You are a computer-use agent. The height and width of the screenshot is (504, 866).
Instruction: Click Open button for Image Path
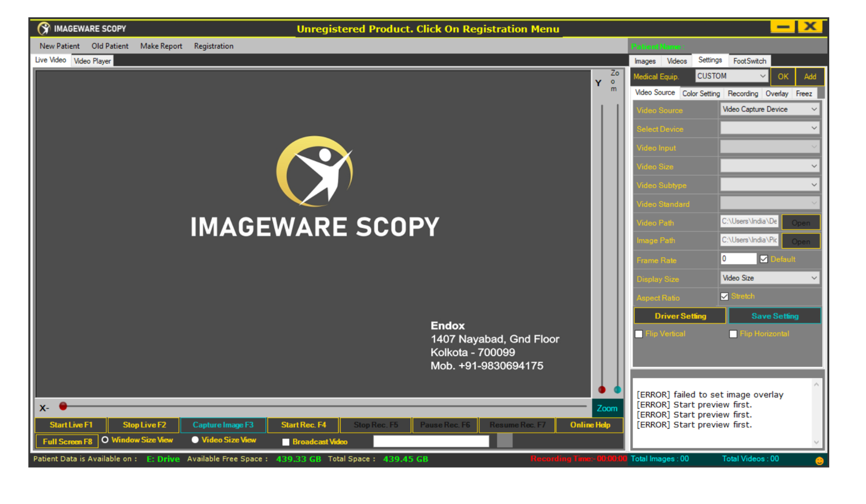801,241
